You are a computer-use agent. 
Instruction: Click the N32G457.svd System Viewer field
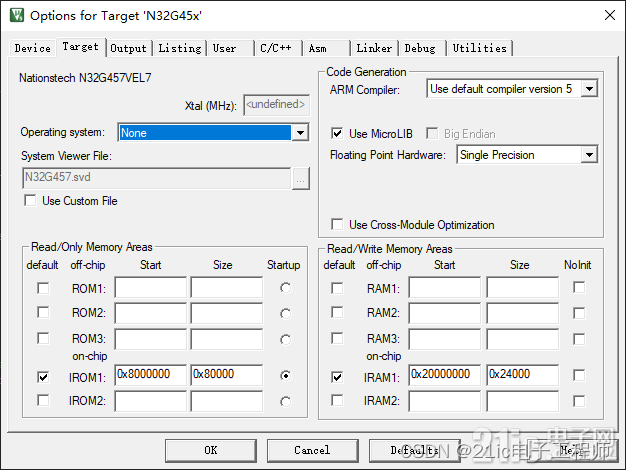(157, 178)
